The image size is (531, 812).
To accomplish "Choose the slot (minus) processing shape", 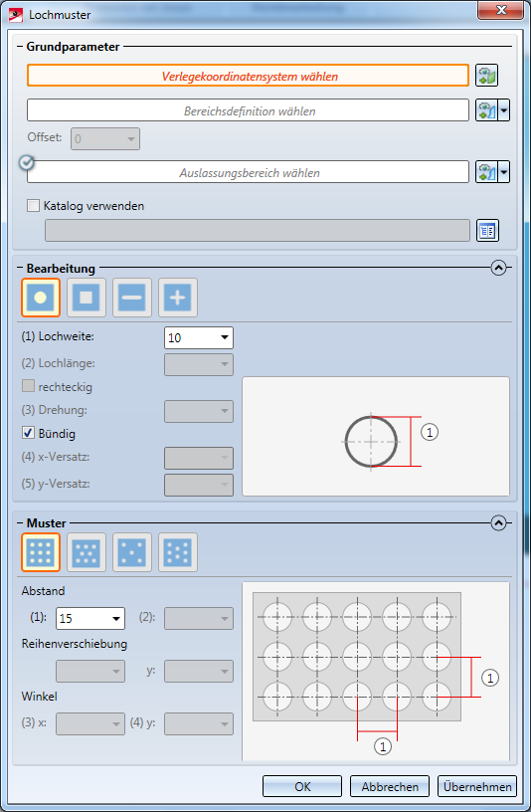I will pyautogui.click(x=132, y=298).
